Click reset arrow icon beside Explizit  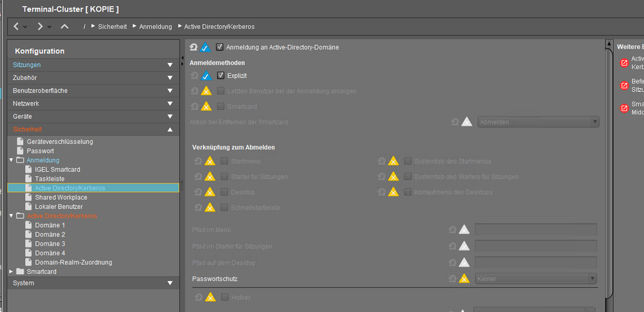point(195,76)
